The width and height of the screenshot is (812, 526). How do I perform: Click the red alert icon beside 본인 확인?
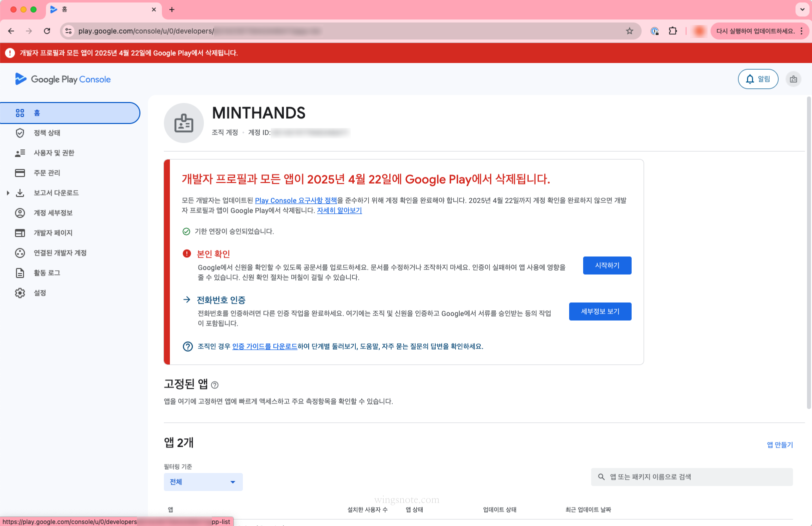click(187, 253)
